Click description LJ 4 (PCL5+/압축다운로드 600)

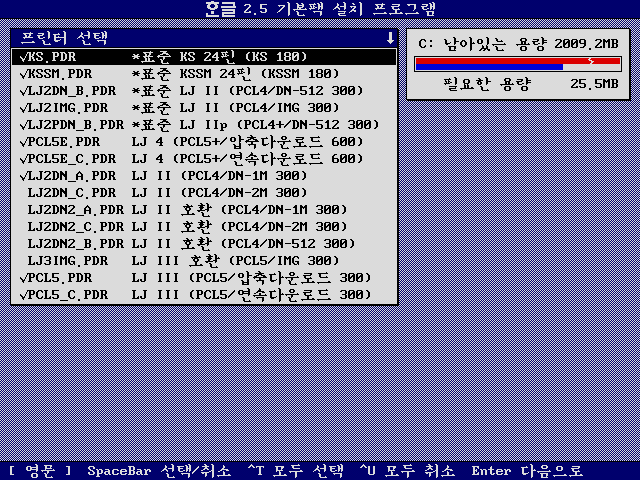pos(247,142)
